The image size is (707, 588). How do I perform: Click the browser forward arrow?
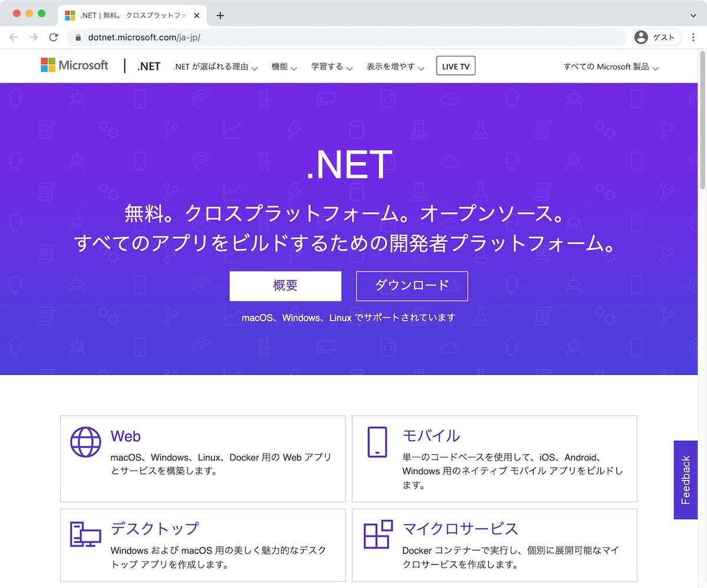34,37
